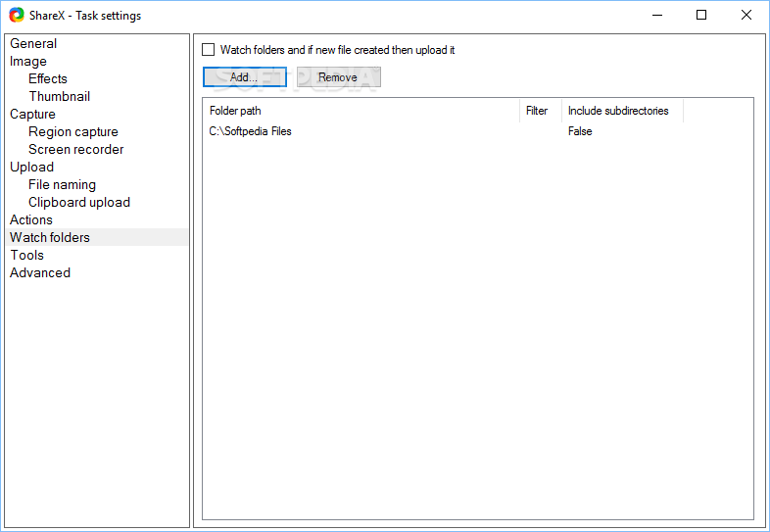Select Actions in the settings tree
Screen dimensions: 770x532
pyautogui.click(x=31, y=219)
